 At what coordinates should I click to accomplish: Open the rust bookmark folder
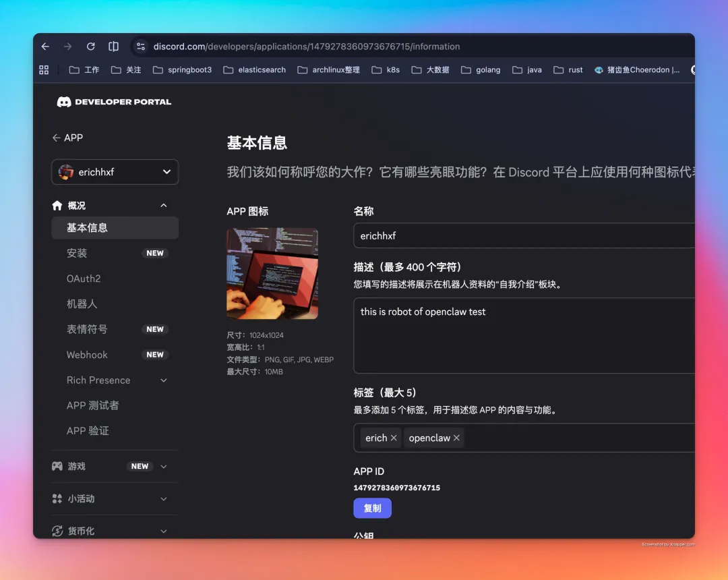[x=568, y=69]
